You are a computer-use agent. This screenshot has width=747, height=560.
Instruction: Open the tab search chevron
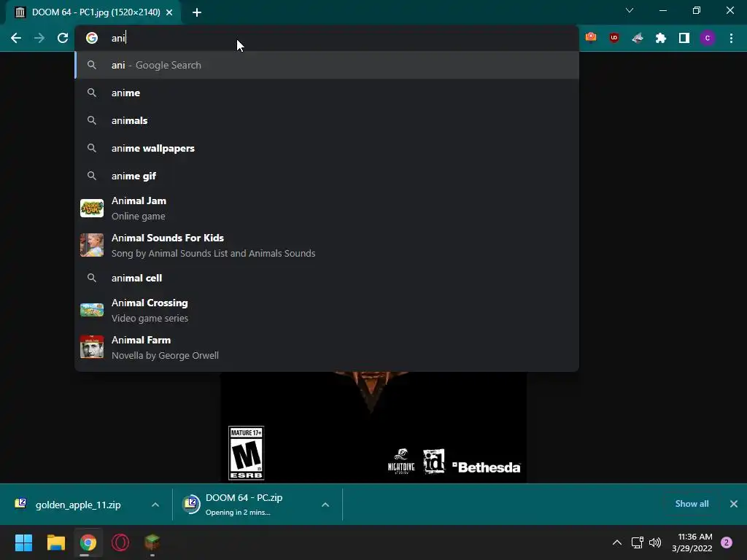(x=630, y=10)
